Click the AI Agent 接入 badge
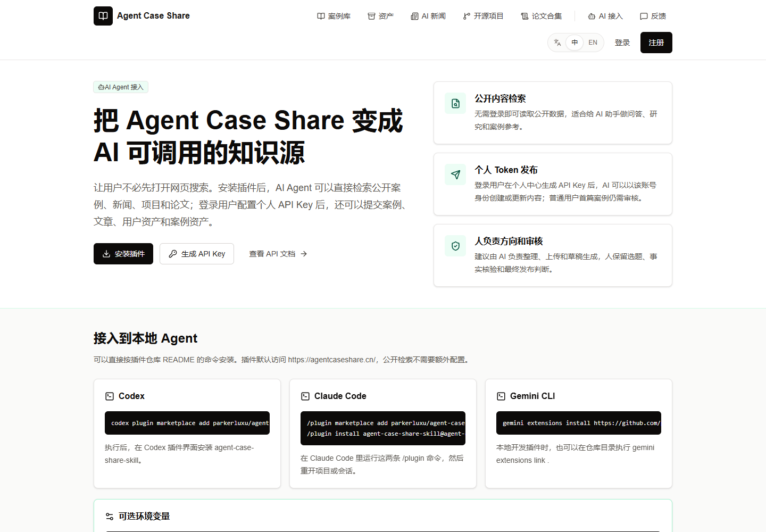766x532 pixels. [121, 87]
